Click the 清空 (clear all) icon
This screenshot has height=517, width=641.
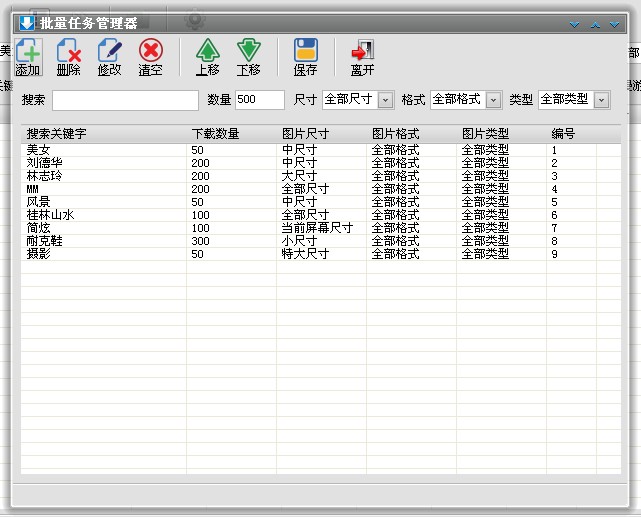150,57
